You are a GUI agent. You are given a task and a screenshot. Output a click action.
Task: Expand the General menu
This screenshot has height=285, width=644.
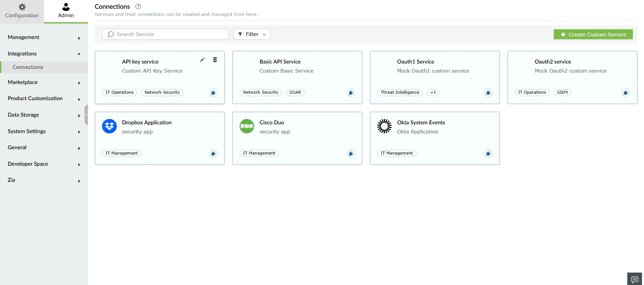pyautogui.click(x=44, y=148)
